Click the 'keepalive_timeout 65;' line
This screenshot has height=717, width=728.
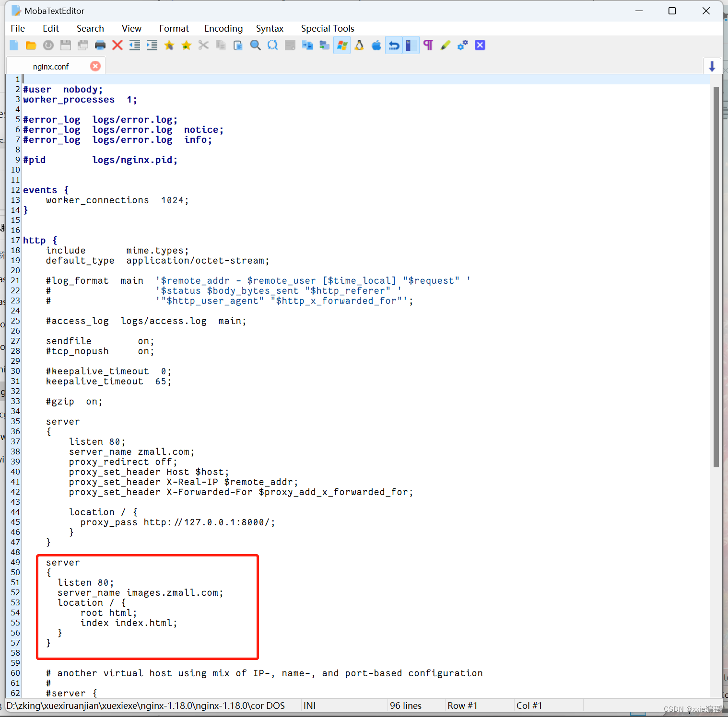109,382
